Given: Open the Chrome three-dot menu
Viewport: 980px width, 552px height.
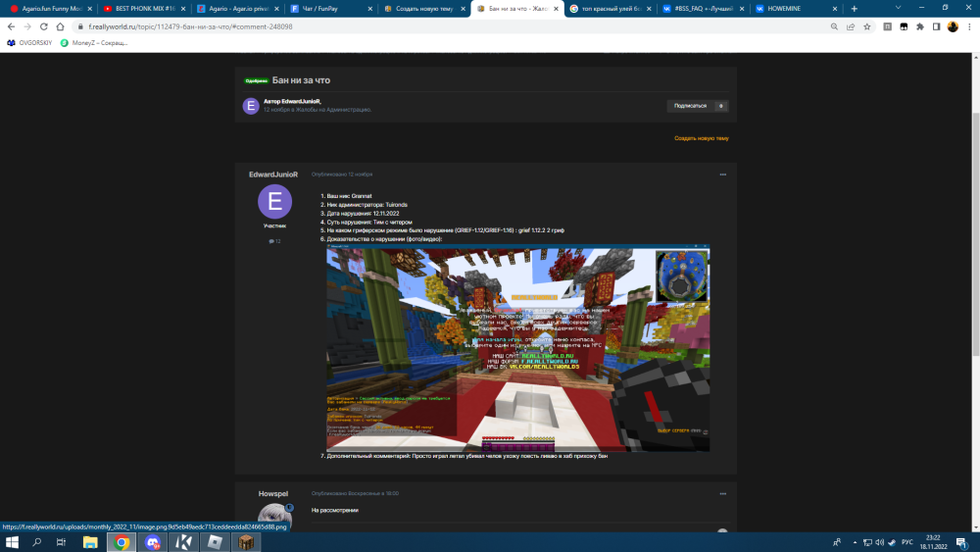Looking at the screenshot, I should coord(969,26).
